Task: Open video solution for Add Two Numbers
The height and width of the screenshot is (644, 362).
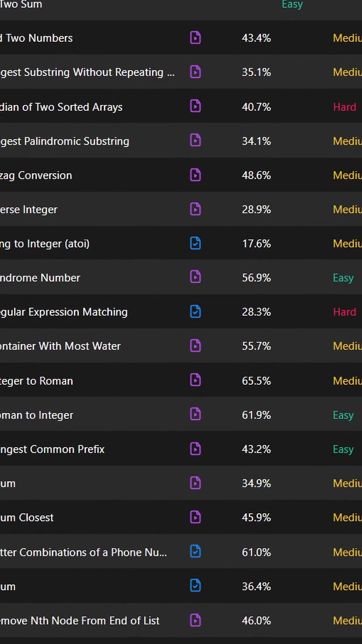Action: click(x=195, y=38)
